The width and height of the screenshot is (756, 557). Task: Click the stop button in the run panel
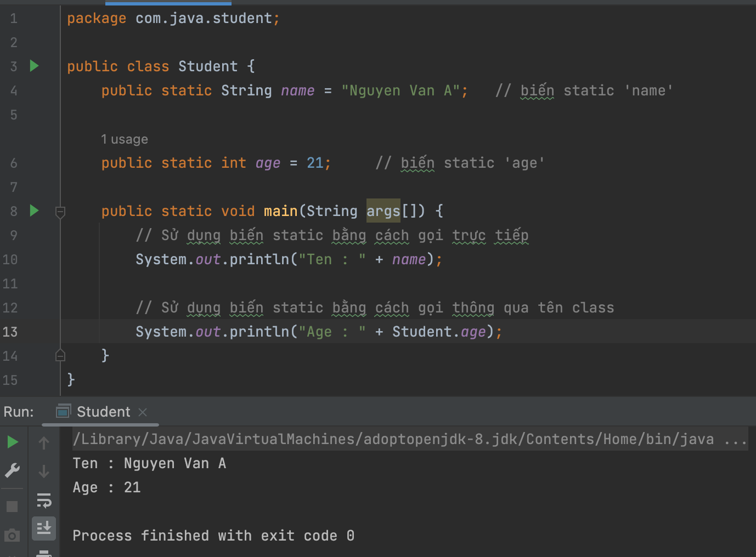(x=12, y=505)
